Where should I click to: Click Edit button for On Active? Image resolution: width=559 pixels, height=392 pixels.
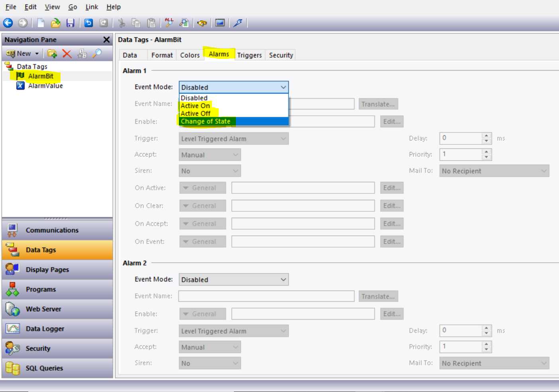392,188
